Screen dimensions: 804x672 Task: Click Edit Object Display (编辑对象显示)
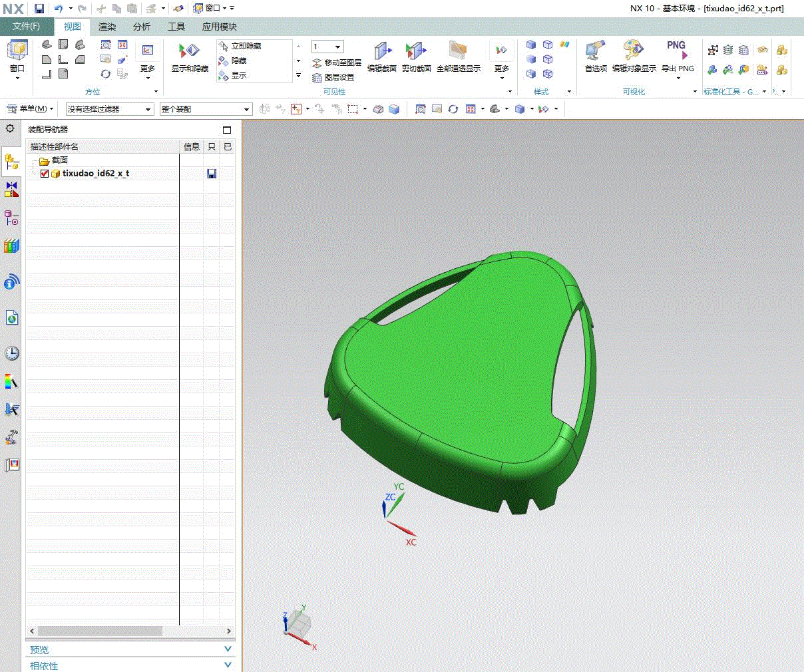(x=634, y=57)
